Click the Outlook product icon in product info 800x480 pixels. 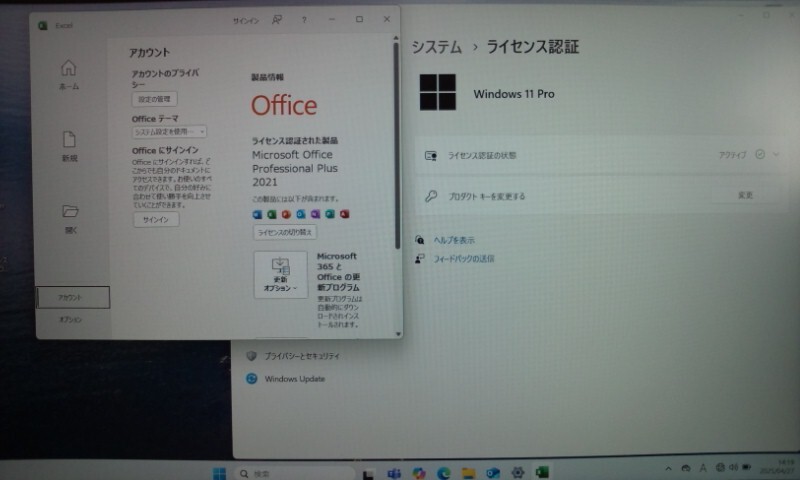point(301,214)
